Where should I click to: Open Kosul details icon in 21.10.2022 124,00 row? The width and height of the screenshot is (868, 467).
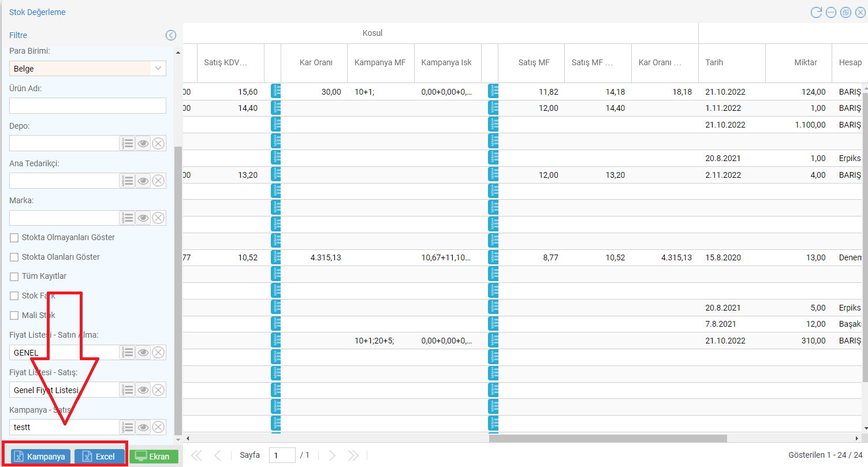tap(275, 91)
